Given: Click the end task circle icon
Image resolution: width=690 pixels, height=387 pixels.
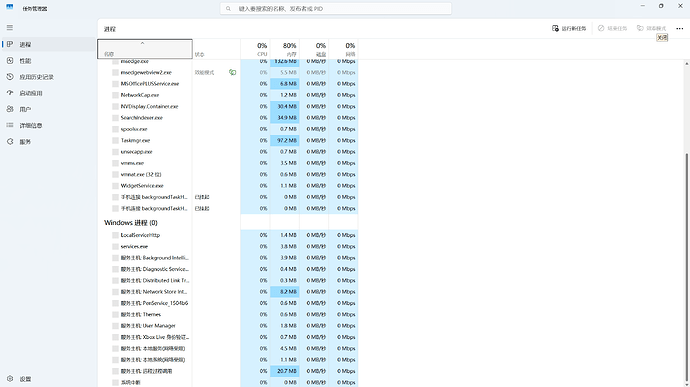Looking at the screenshot, I should 601,28.
